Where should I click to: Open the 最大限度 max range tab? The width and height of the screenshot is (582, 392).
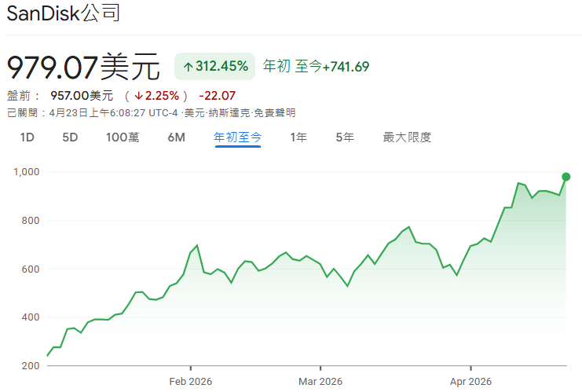click(x=407, y=137)
